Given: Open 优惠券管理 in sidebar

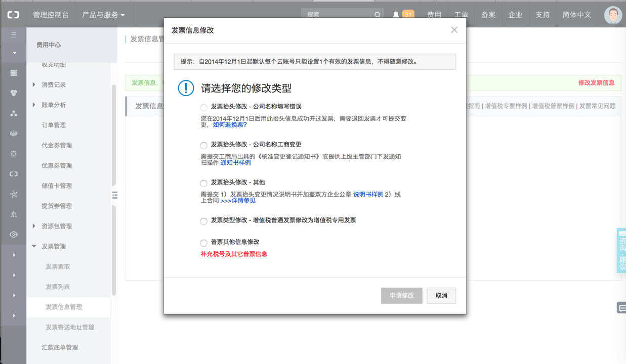Looking at the screenshot, I should tap(57, 165).
